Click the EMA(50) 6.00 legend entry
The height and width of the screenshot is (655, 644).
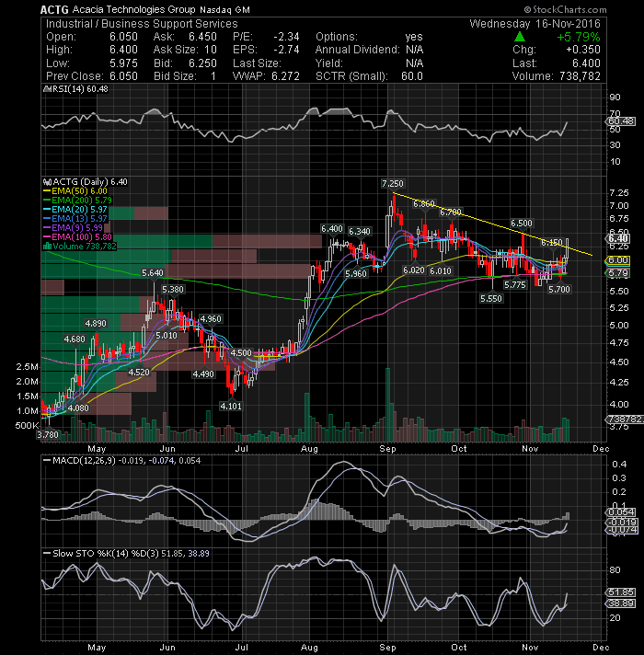(x=75, y=191)
